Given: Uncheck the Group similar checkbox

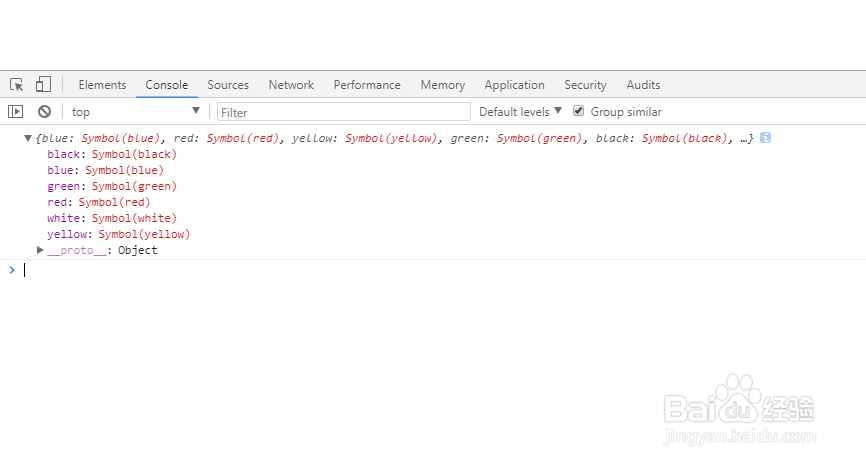Looking at the screenshot, I should pos(578,111).
